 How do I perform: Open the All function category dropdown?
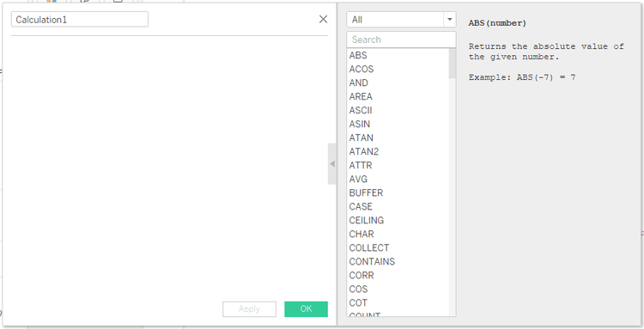tap(401, 20)
